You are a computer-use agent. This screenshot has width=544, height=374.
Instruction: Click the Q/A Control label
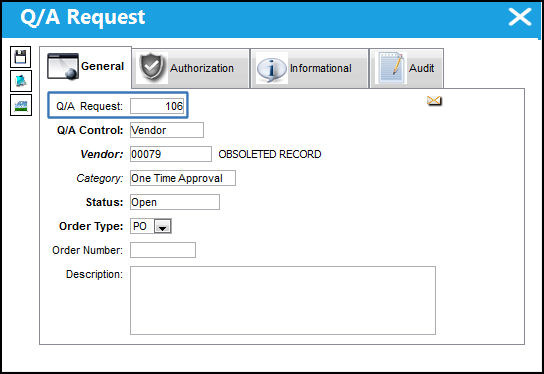pyautogui.click(x=90, y=130)
